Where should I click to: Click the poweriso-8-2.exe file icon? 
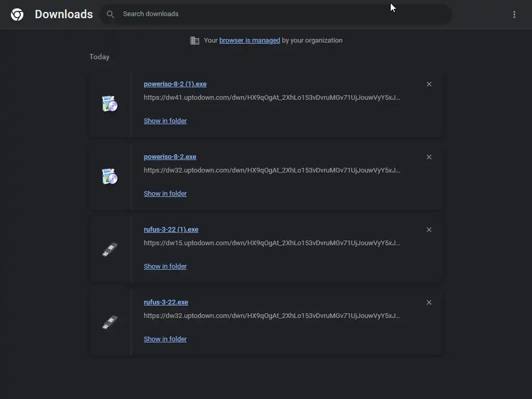point(110,177)
